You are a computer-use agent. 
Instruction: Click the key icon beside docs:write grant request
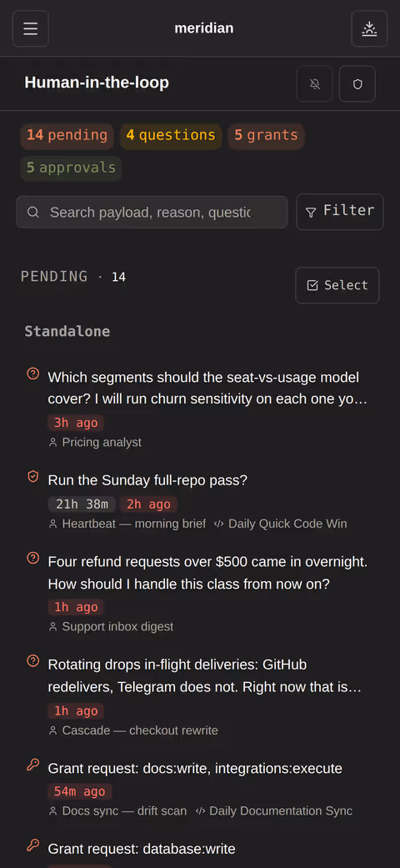point(33,765)
